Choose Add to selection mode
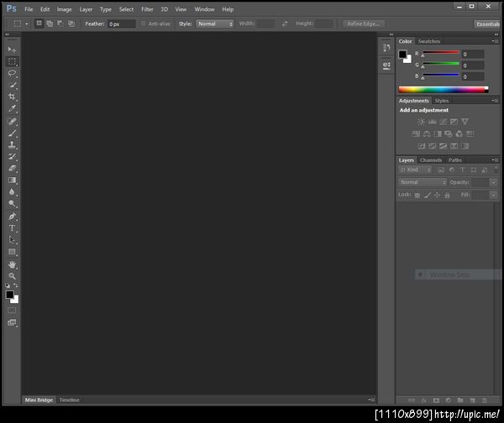The image size is (504, 423). [x=50, y=23]
